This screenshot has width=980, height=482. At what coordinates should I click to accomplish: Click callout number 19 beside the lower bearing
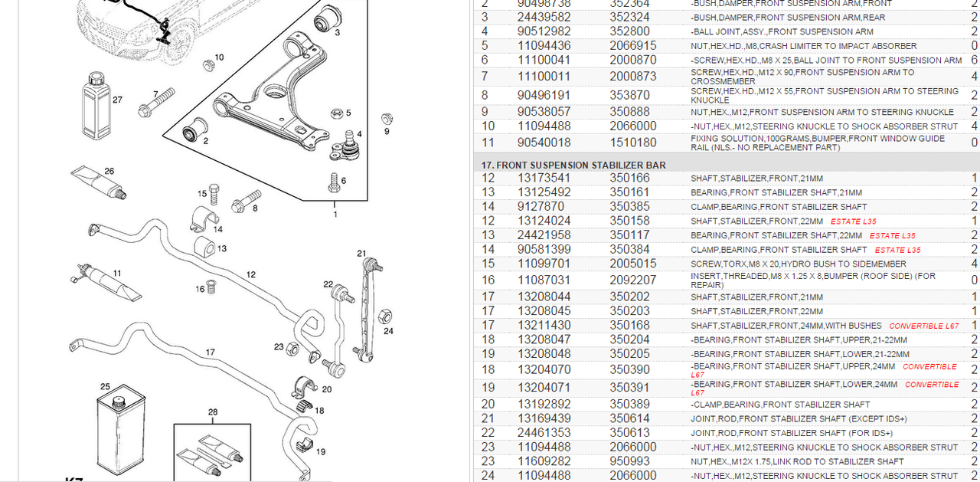tap(321, 451)
